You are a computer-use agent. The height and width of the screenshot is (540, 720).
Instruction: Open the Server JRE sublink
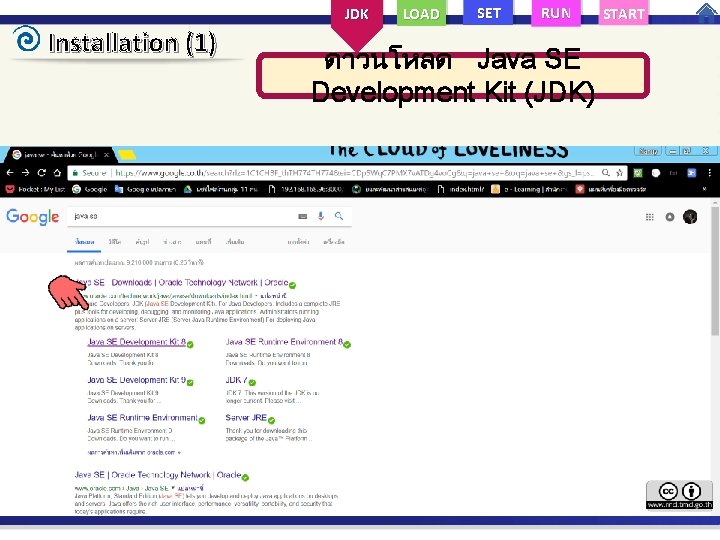click(x=246, y=418)
